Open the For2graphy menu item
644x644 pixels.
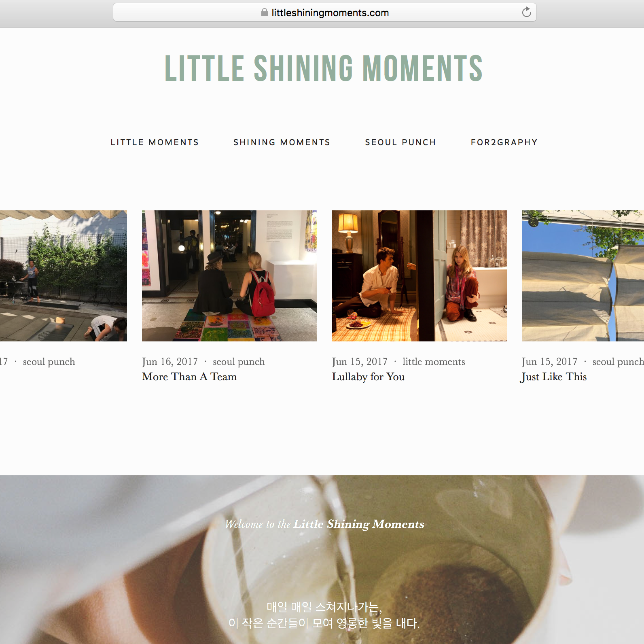point(504,142)
